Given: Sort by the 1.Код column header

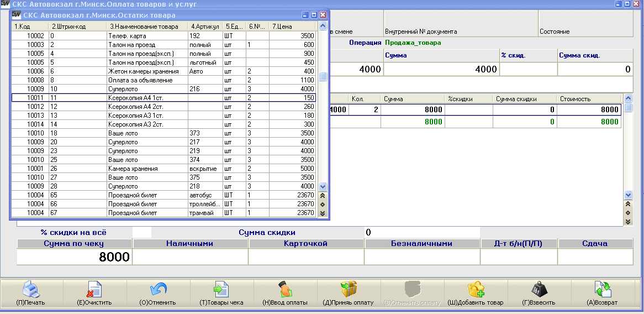Looking at the screenshot, I should (30, 27).
